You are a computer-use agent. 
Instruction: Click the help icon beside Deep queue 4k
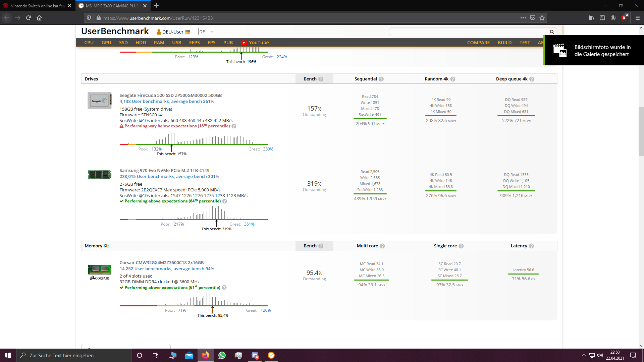[x=532, y=79]
